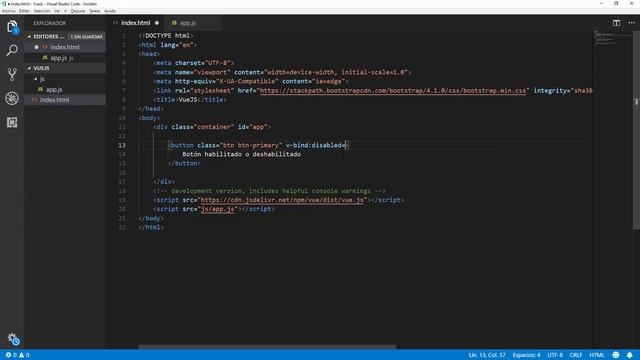The image size is (640, 360).
Task: Open the Ver menu
Action: coord(57,11)
